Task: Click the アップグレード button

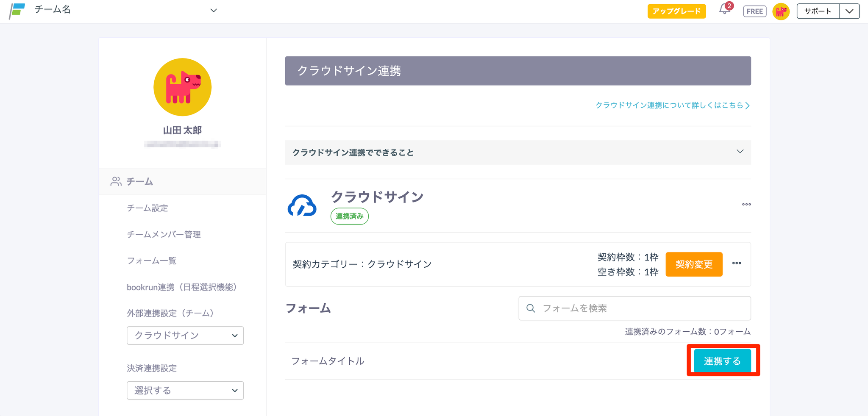Action: (676, 11)
